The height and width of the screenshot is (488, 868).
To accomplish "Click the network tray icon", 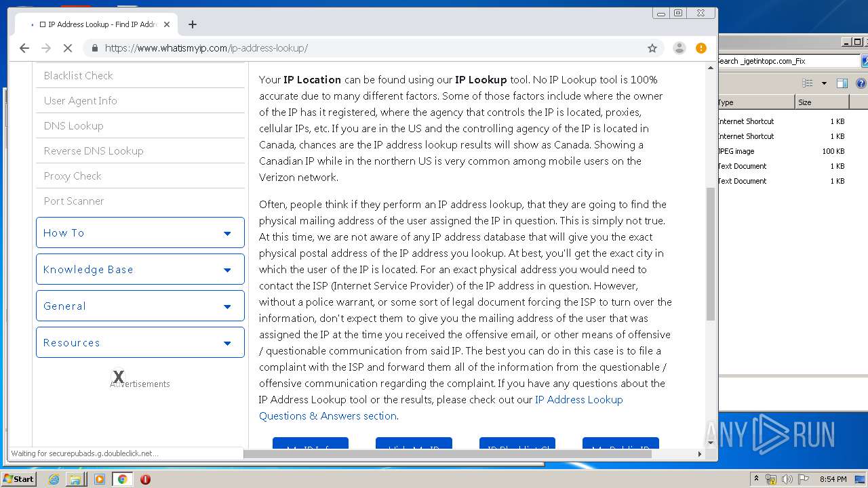I will coord(771,479).
